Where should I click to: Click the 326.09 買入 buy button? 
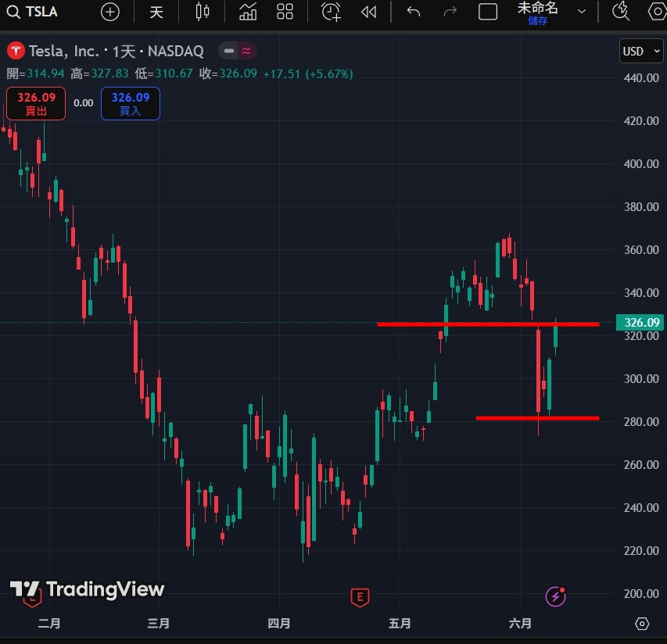click(x=131, y=104)
